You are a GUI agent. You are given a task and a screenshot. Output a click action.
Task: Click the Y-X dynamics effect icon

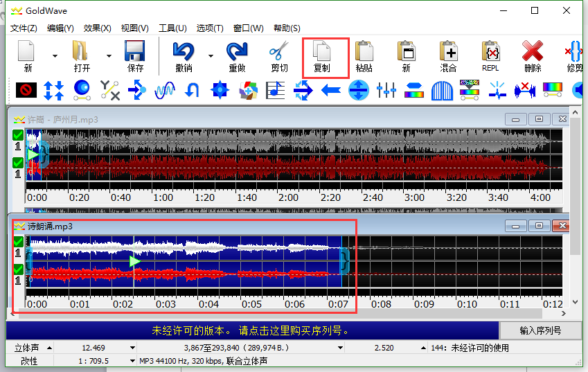(109, 90)
